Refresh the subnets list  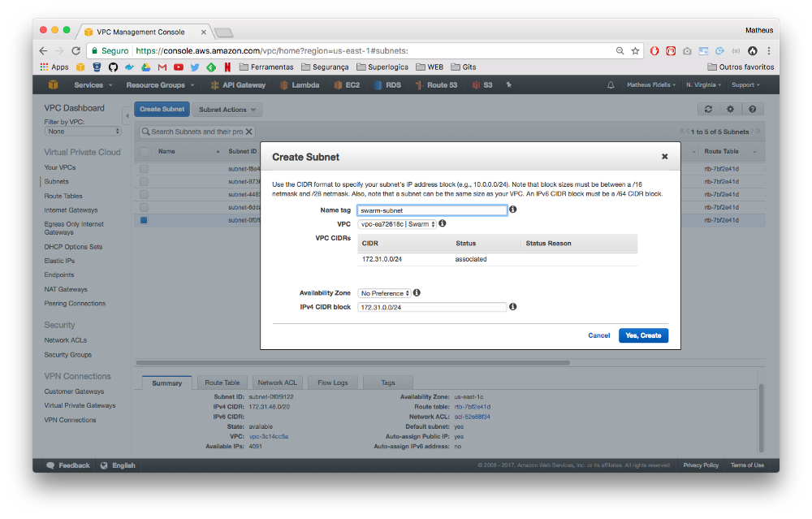708,110
